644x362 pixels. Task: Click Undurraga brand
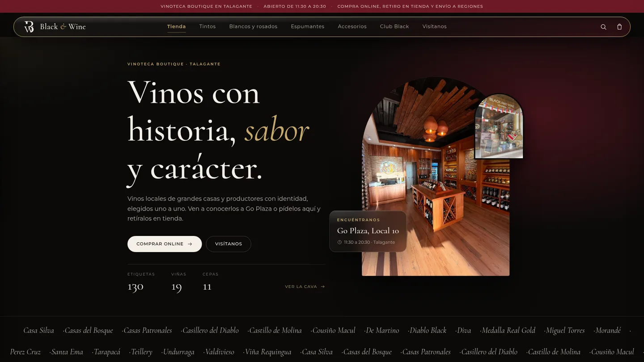179,352
